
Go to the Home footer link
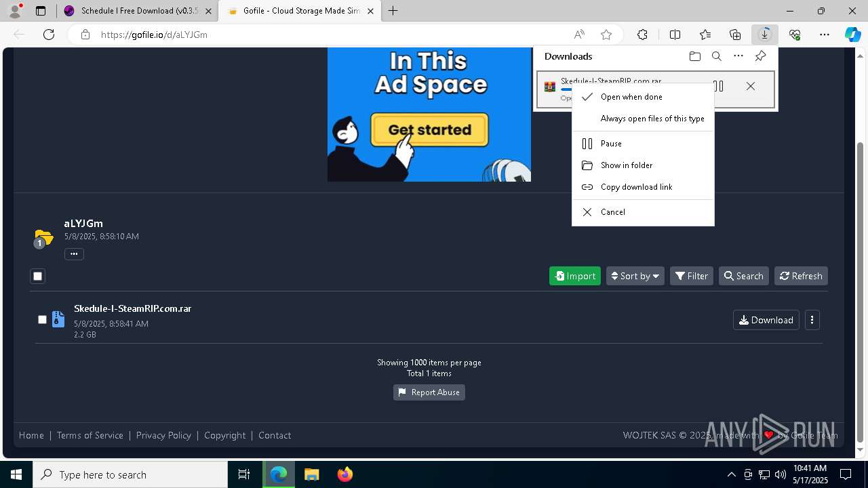click(x=31, y=435)
